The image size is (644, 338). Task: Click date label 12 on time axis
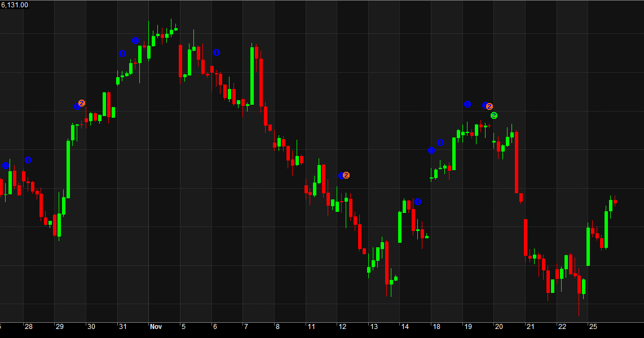pos(342,327)
